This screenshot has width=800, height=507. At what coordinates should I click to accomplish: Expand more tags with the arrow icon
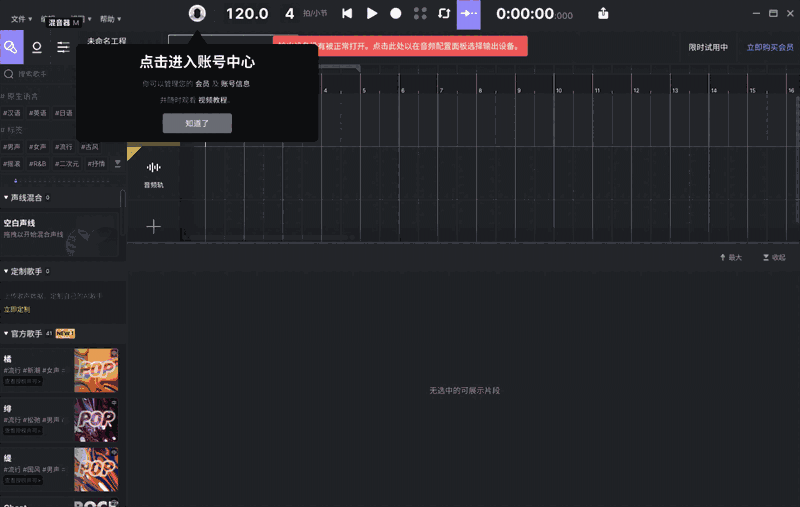click(118, 164)
